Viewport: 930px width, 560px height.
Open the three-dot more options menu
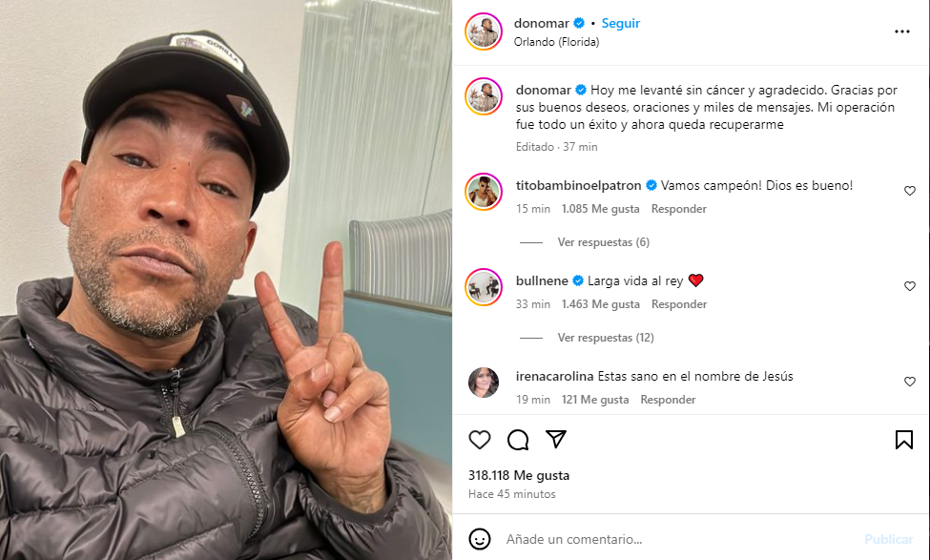[x=902, y=31]
